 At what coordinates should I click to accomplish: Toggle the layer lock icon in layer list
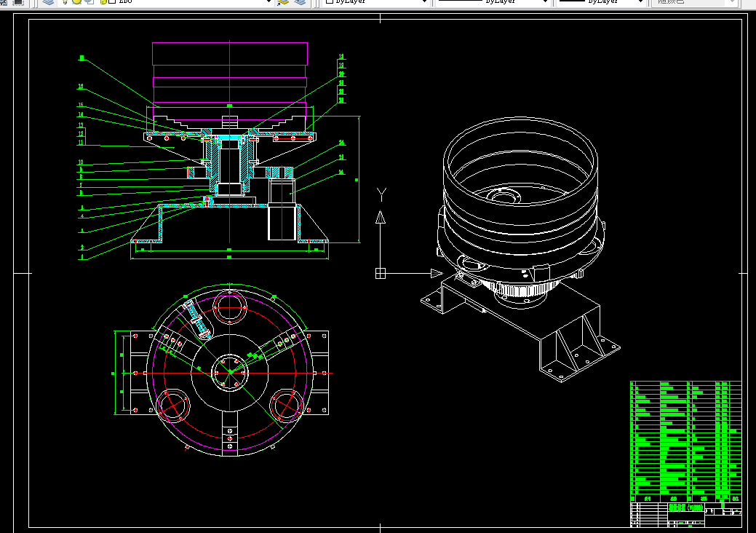coord(103,2)
